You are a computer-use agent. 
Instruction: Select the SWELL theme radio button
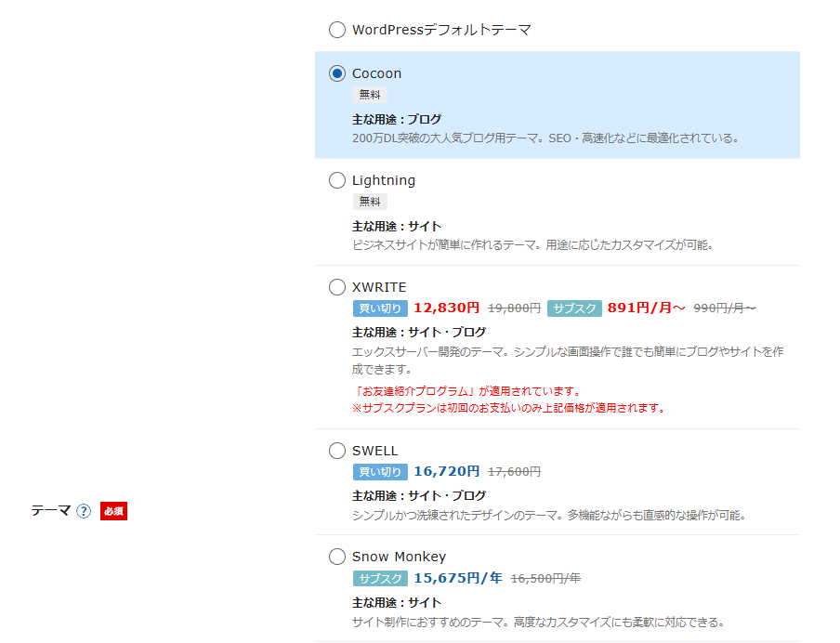[x=337, y=451]
